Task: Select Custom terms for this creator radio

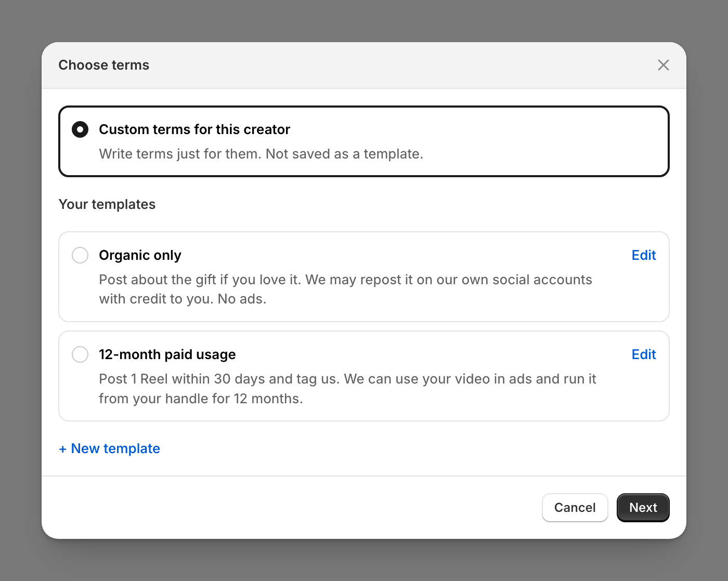Action: pyautogui.click(x=80, y=129)
